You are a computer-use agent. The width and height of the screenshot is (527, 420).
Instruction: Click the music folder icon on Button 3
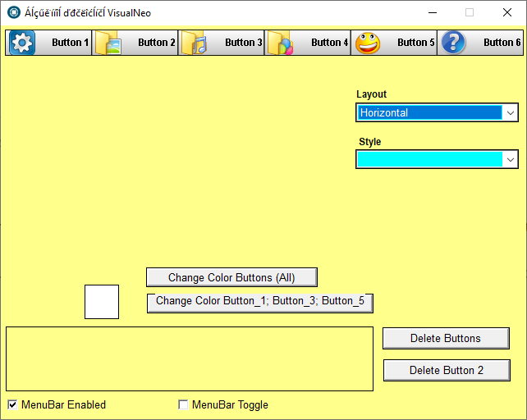pyautogui.click(x=194, y=43)
